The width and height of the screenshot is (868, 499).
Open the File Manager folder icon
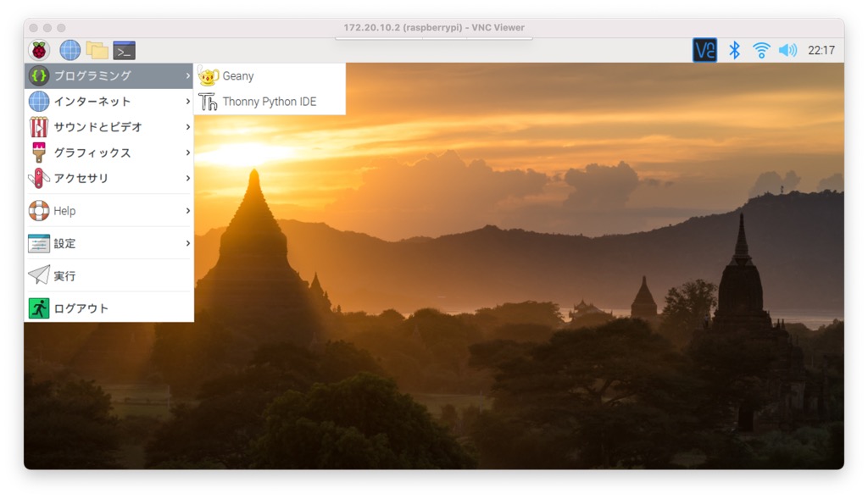click(x=97, y=50)
